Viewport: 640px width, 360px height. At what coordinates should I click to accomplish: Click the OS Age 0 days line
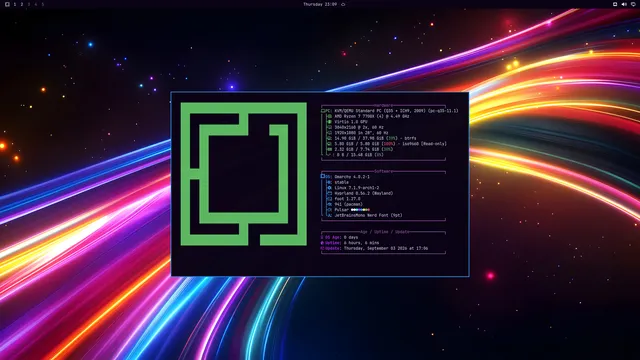pos(340,237)
